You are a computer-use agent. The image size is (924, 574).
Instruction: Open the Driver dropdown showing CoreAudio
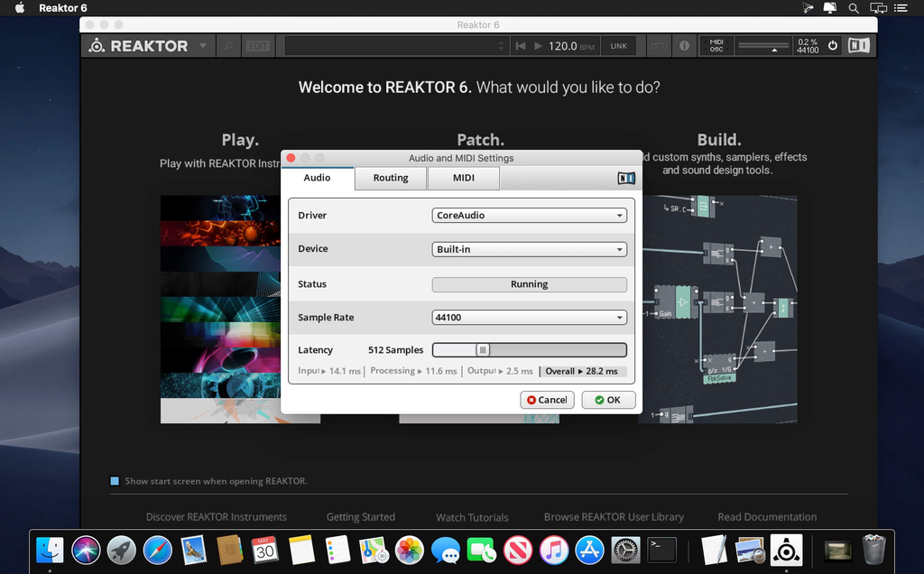click(529, 216)
